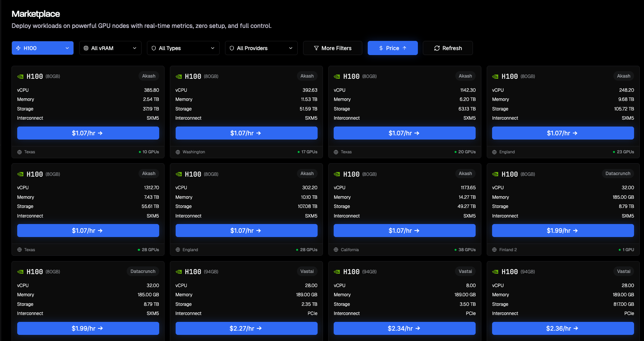Click the Storage value 105.72 TB

coord(624,109)
